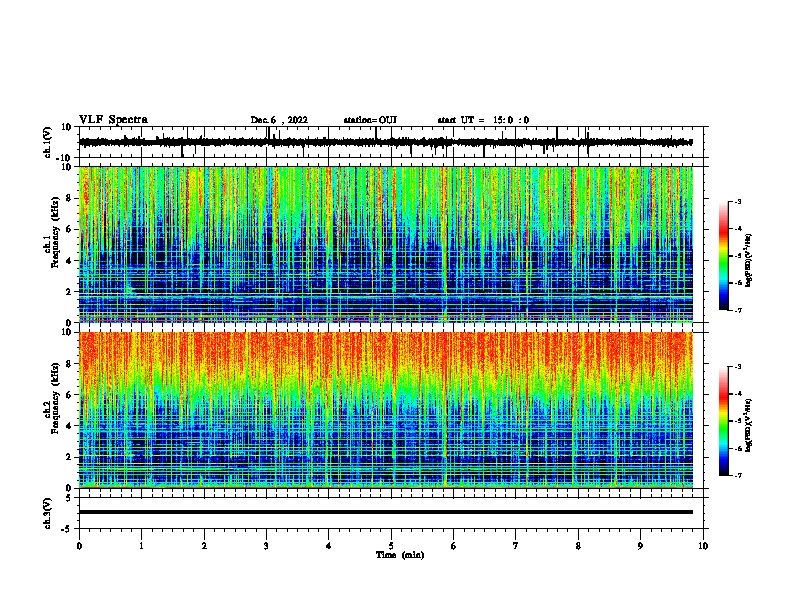Click the 'ch.1(V)' waveform axis label
792x612 pixels.
click(48, 142)
